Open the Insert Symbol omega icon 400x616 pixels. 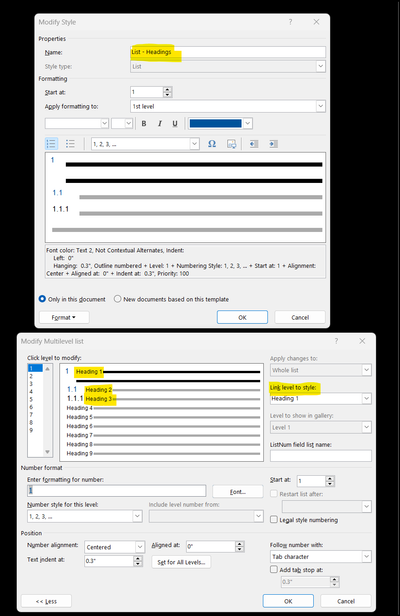tap(212, 144)
